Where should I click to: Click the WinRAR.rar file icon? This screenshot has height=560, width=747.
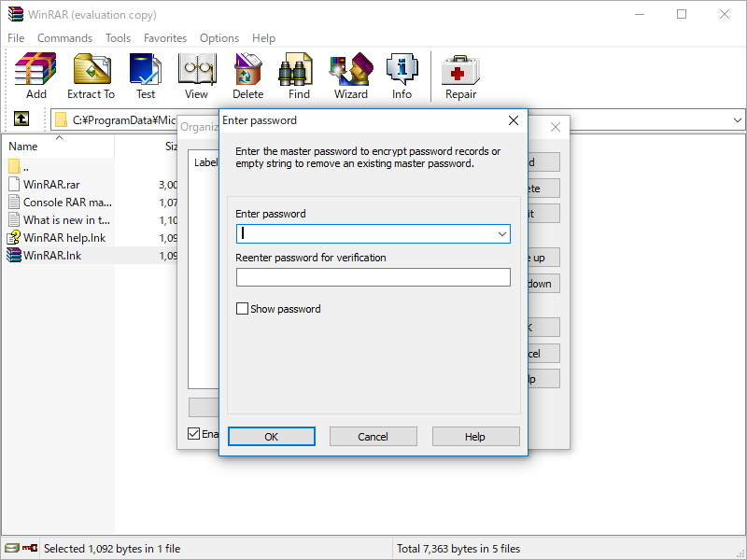14,184
